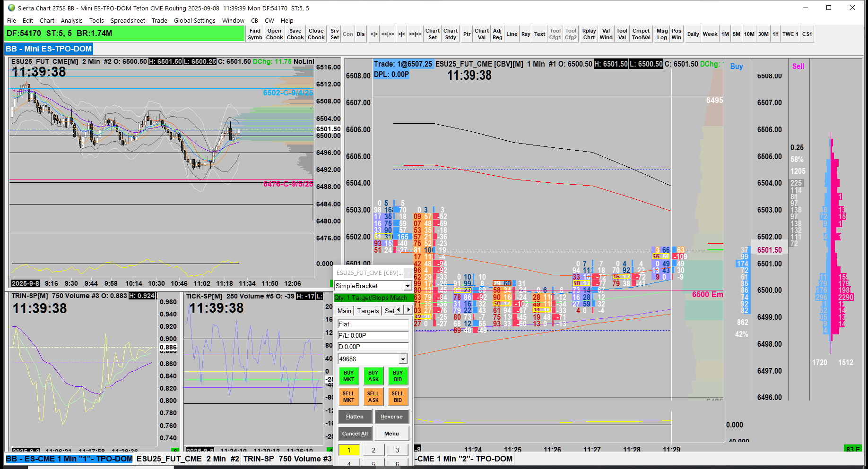Click the Flatten position button
868x469 pixels.
pyautogui.click(x=355, y=417)
